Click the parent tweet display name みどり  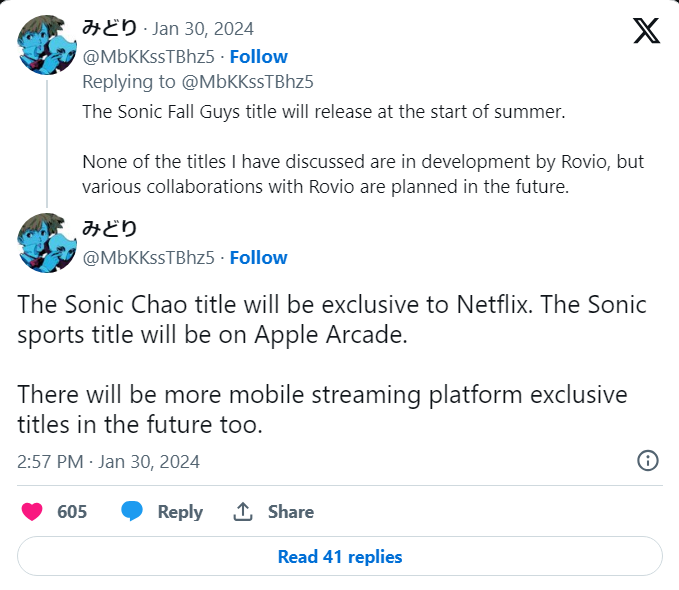(x=110, y=28)
